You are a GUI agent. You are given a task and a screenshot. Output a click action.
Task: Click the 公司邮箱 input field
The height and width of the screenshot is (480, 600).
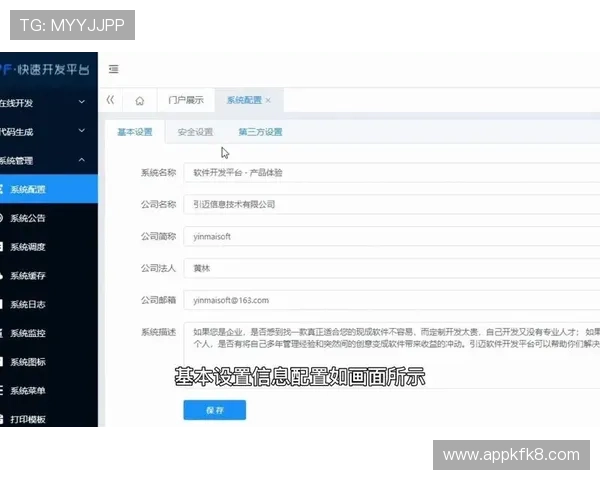coord(392,300)
